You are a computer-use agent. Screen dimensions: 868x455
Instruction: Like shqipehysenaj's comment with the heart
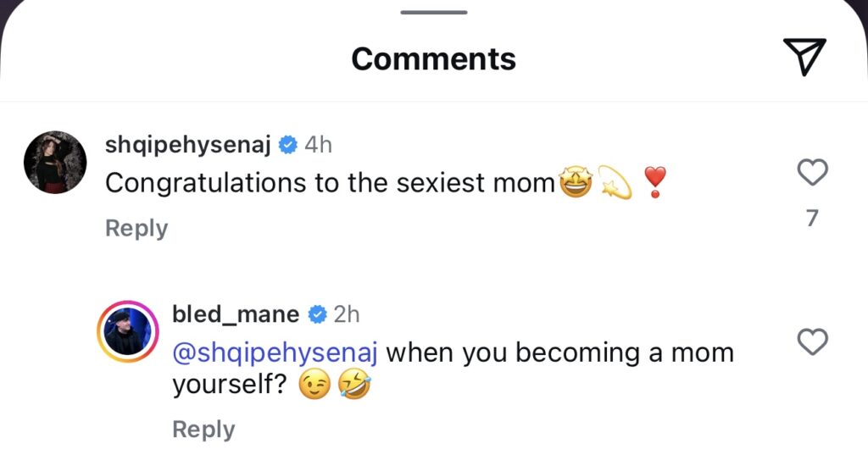pos(813,173)
